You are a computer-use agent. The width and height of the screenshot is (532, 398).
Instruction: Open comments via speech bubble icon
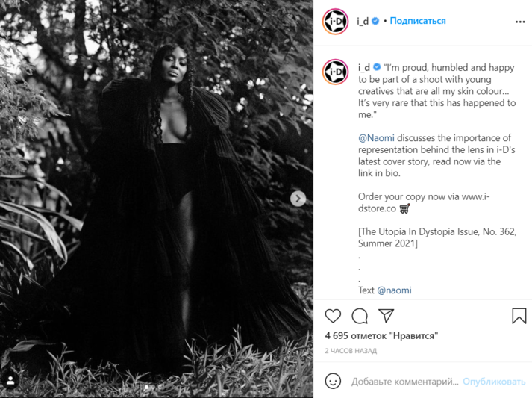tap(360, 316)
